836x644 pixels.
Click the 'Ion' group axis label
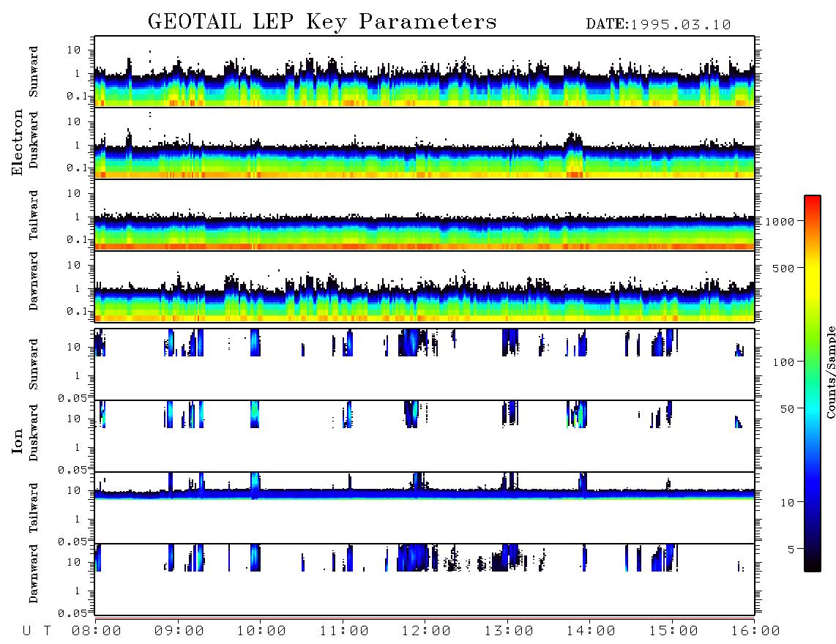click(x=18, y=441)
